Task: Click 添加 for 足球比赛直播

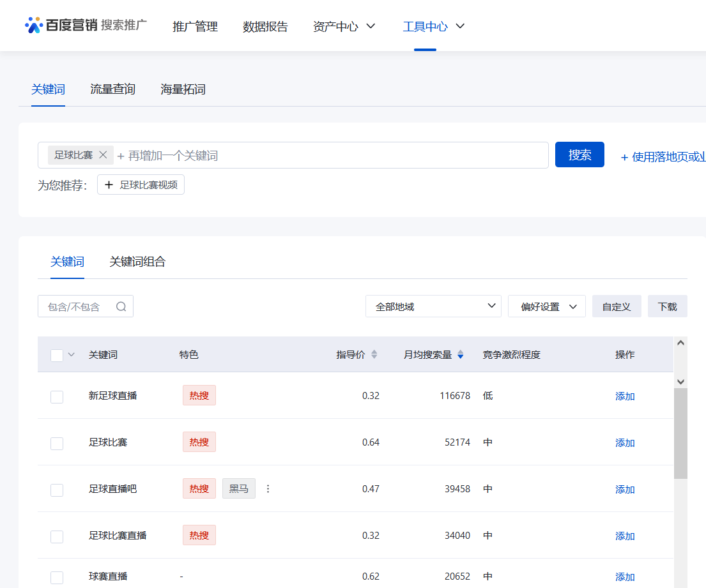Action: 625,536
